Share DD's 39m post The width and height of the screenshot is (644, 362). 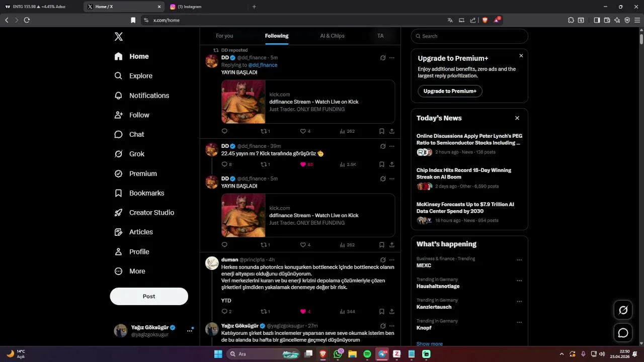(x=392, y=164)
